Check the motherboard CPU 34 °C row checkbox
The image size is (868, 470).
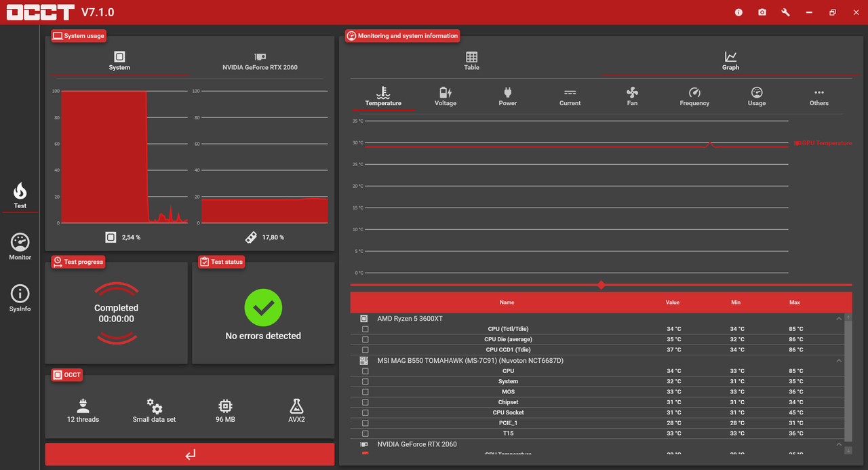click(x=366, y=371)
